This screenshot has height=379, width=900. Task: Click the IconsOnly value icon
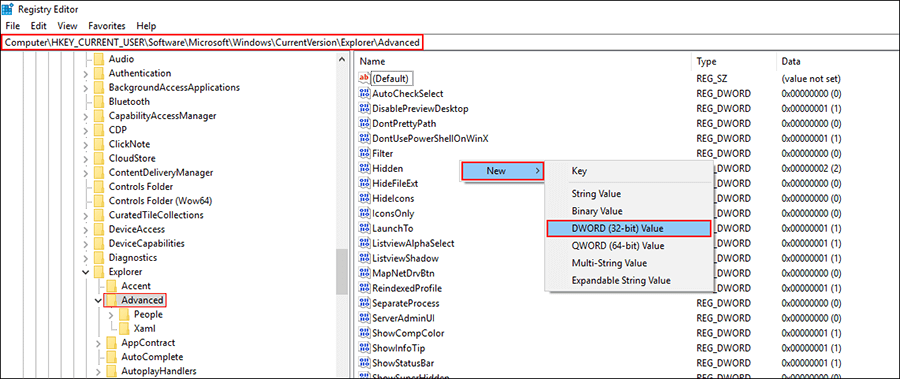point(364,213)
